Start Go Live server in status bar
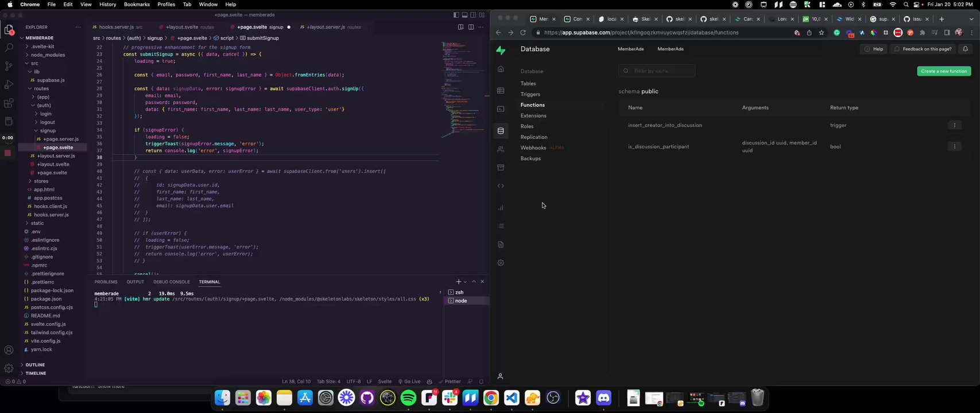This screenshot has height=413, width=980. pyautogui.click(x=409, y=381)
